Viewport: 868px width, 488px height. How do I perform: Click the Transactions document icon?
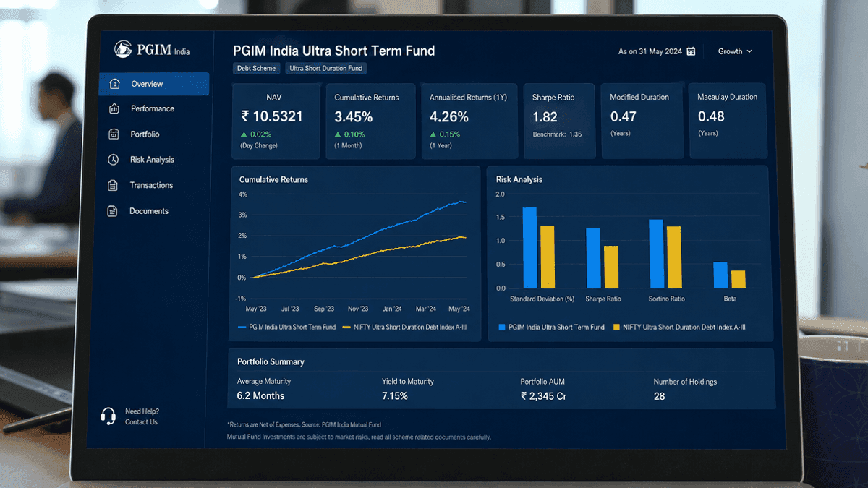pyautogui.click(x=113, y=186)
